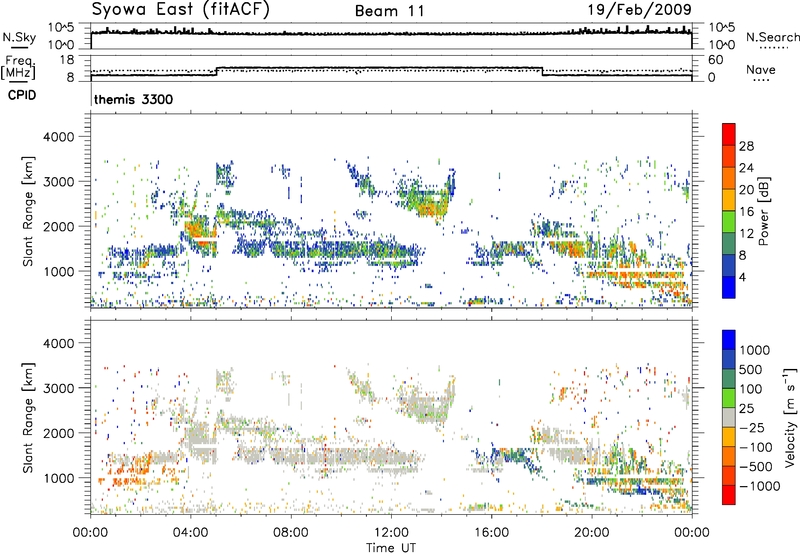
Task: Click the '3000' tick on the power panel
Action: [x=59, y=182]
